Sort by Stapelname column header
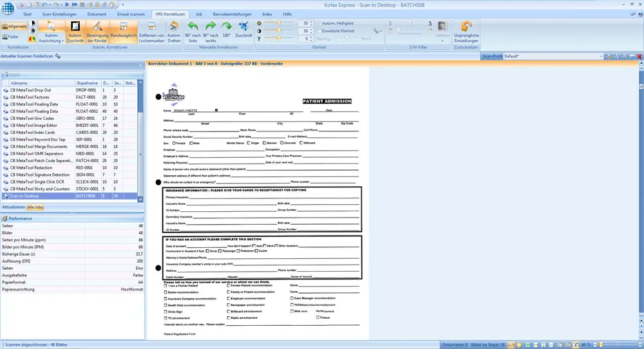 [x=88, y=83]
